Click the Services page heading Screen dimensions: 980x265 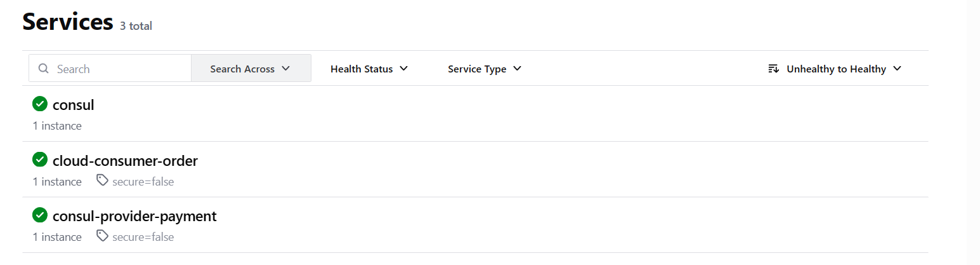click(67, 22)
